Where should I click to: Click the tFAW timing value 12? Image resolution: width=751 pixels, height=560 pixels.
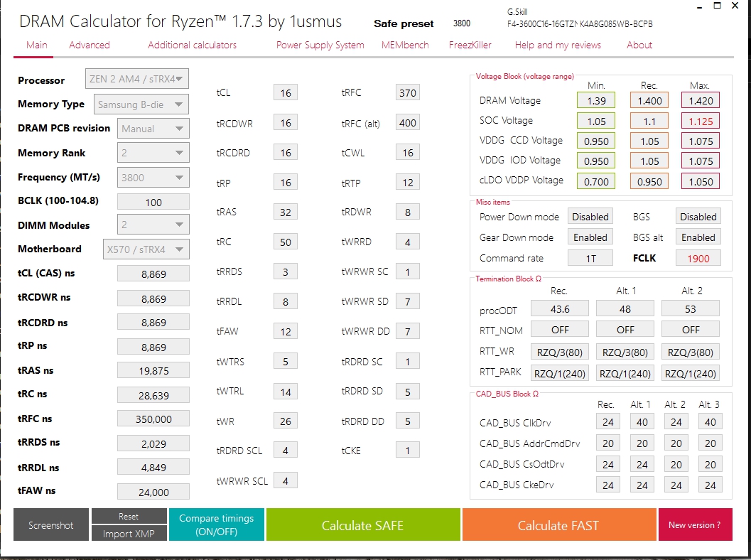coord(286,331)
